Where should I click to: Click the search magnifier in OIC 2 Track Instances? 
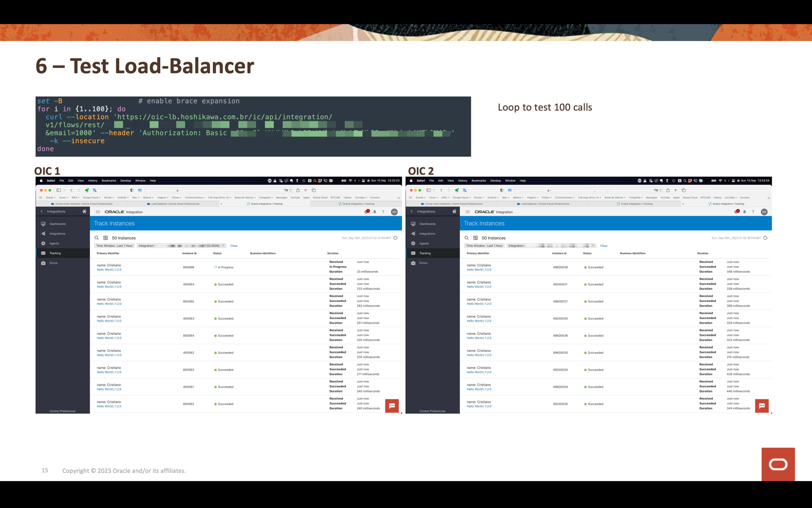[x=467, y=238]
